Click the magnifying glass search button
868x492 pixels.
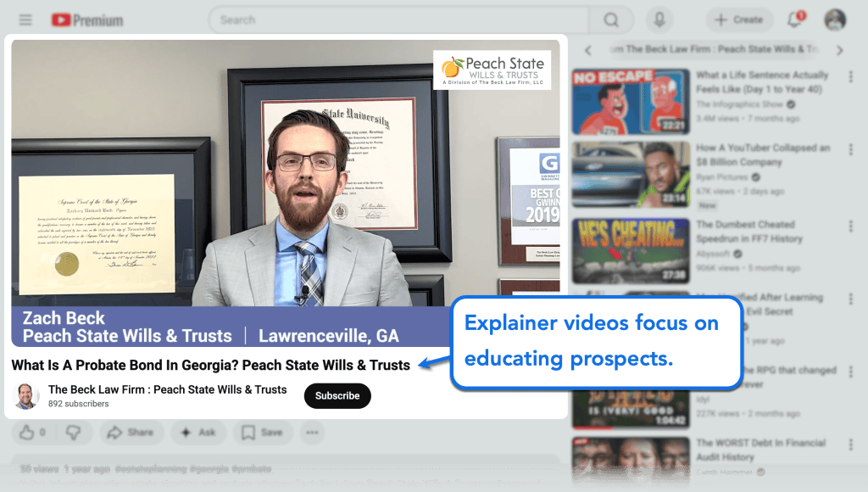[611, 20]
